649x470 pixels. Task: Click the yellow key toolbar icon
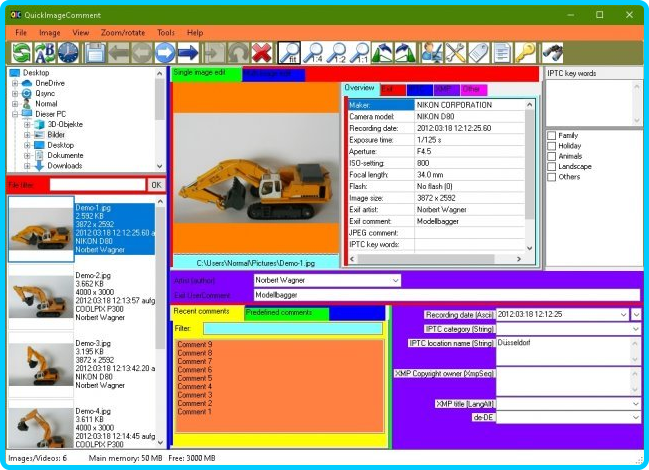tap(525, 53)
